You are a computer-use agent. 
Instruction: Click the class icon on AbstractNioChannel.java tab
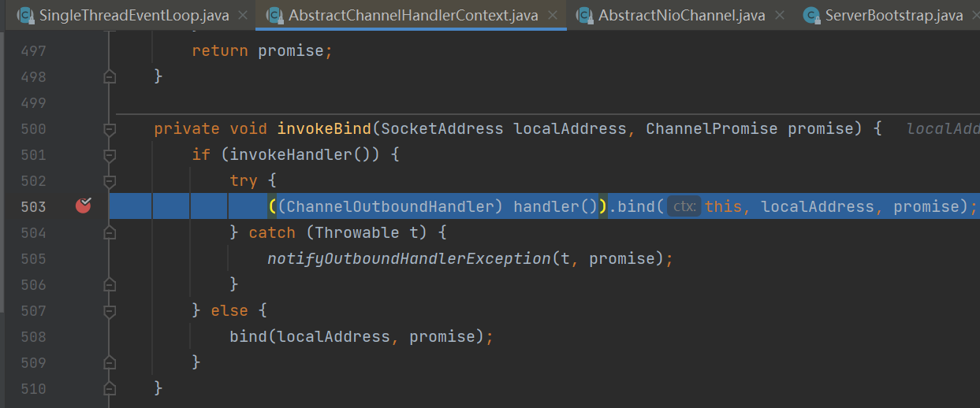[x=584, y=16]
